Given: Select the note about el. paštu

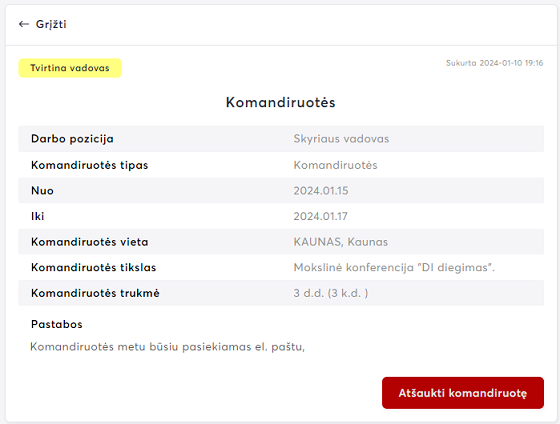Looking at the screenshot, I should click(x=168, y=347).
